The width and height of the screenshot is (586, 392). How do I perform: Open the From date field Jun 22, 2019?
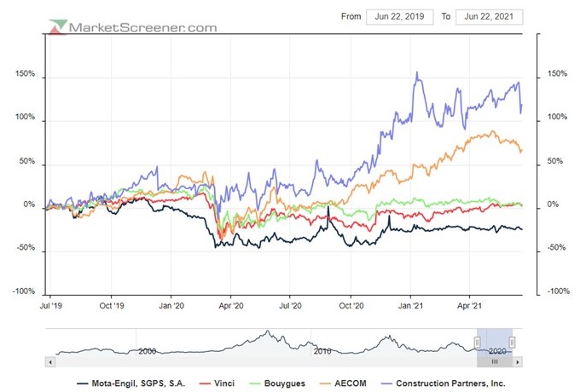click(399, 17)
